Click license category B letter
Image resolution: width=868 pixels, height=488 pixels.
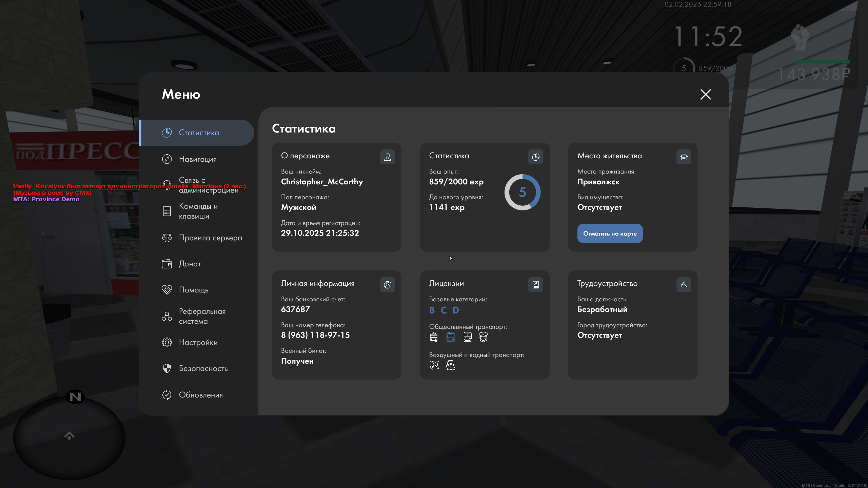[432, 310]
